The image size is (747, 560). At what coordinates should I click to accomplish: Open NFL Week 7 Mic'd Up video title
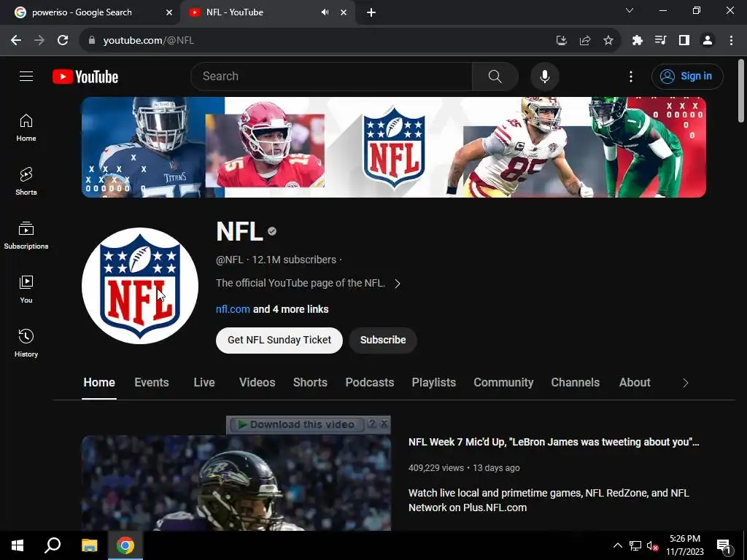tap(554, 442)
